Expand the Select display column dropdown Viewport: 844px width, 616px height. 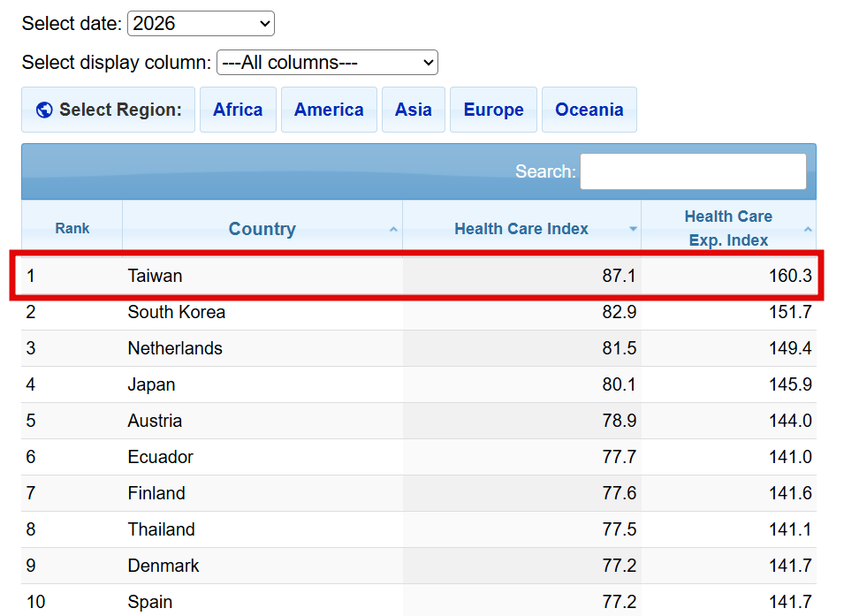tap(327, 63)
